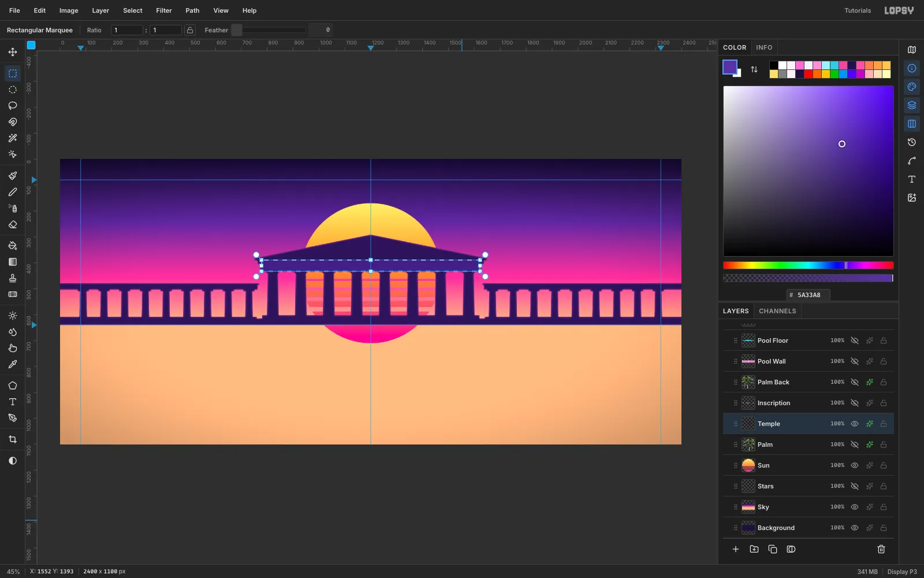
Task: Select the Lasso tool
Action: [13, 106]
